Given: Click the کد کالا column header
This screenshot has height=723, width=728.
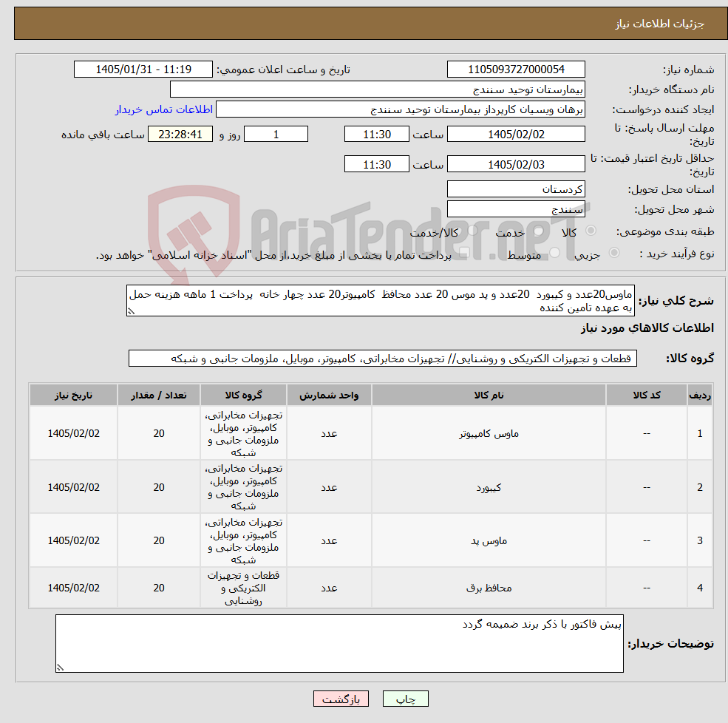Looking at the screenshot, I should click(646, 396).
